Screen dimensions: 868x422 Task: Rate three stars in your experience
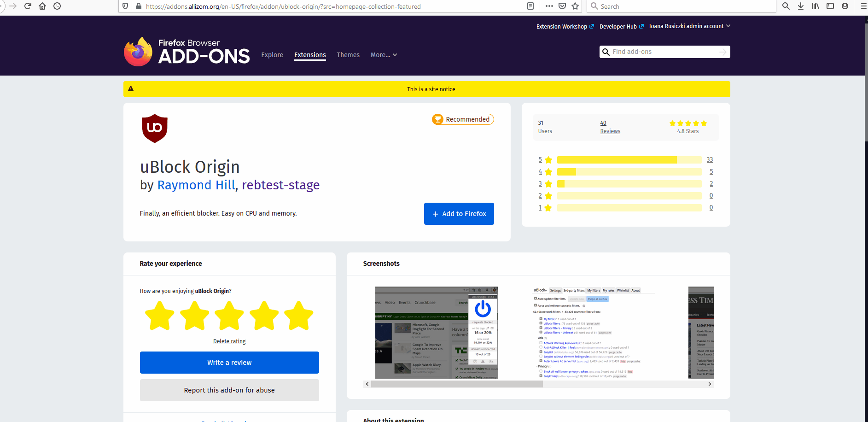click(x=229, y=316)
